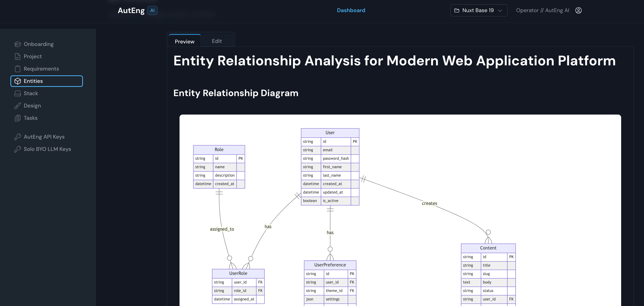Click the AI badge beside the logo
The height and width of the screenshot is (306, 644).
pos(152,10)
